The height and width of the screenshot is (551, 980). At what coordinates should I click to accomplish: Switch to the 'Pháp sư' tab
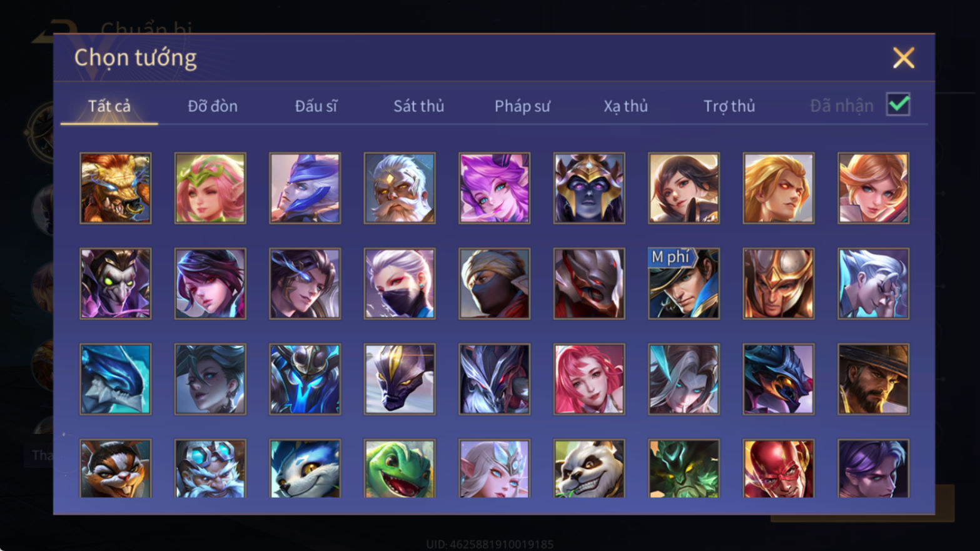point(522,106)
